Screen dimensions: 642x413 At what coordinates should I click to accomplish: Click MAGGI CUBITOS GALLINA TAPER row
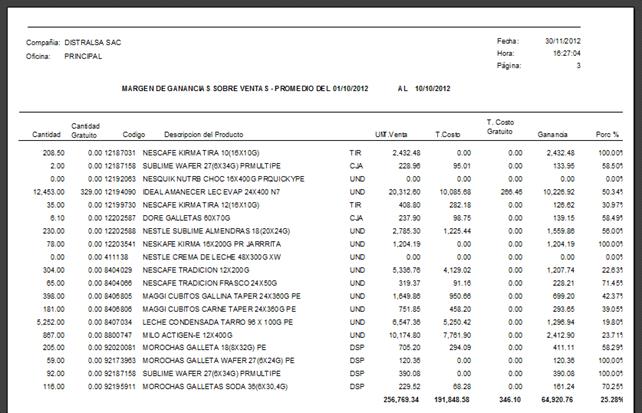coord(321,296)
